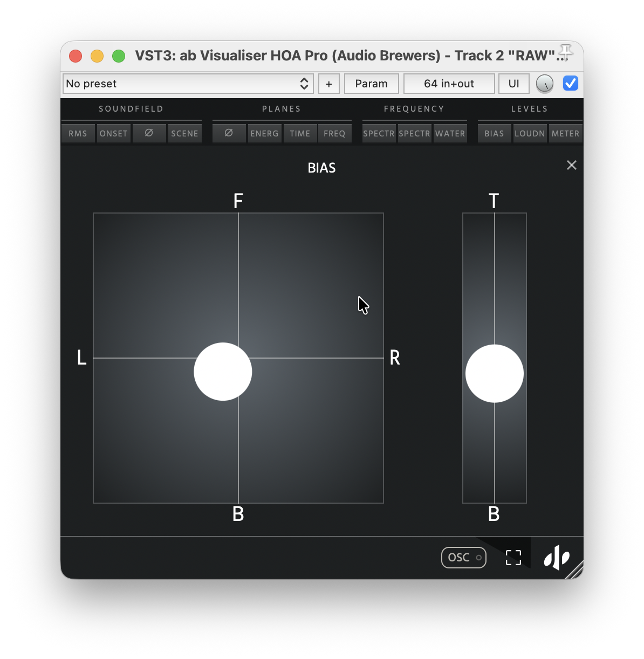
Task: Click the PLANES section header
Action: tap(282, 109)
